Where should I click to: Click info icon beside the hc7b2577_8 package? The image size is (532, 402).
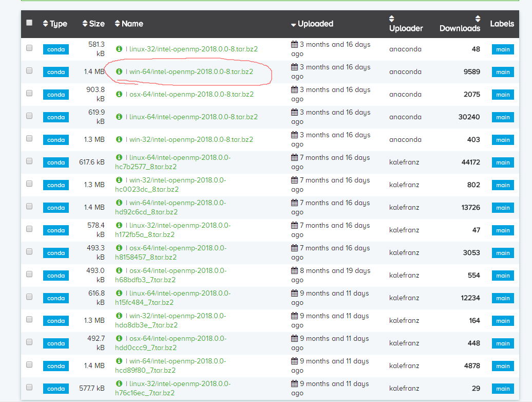point(119,157)
